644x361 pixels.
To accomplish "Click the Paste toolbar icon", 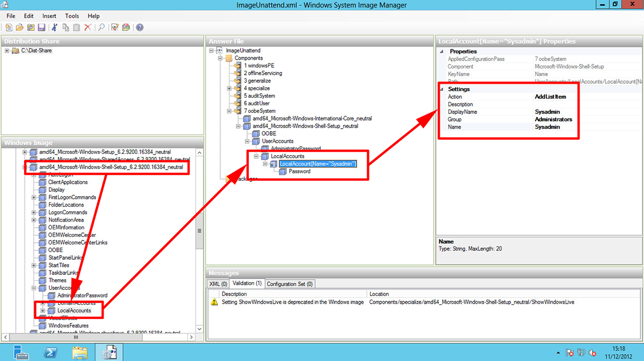I will [76, 27].
